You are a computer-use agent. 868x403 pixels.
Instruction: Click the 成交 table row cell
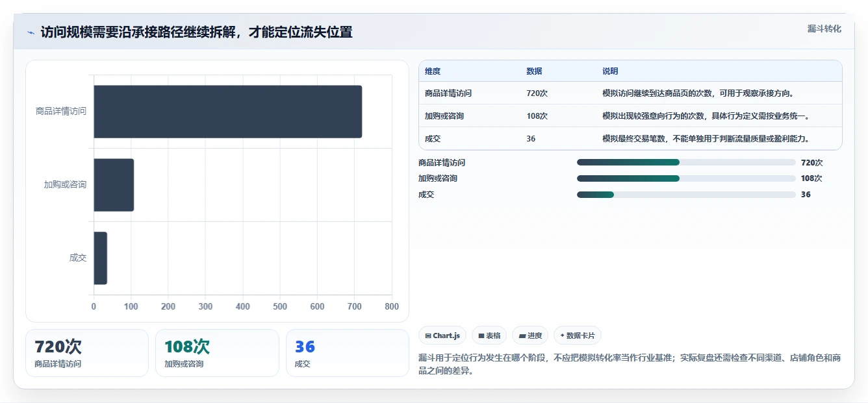[433, 139]
